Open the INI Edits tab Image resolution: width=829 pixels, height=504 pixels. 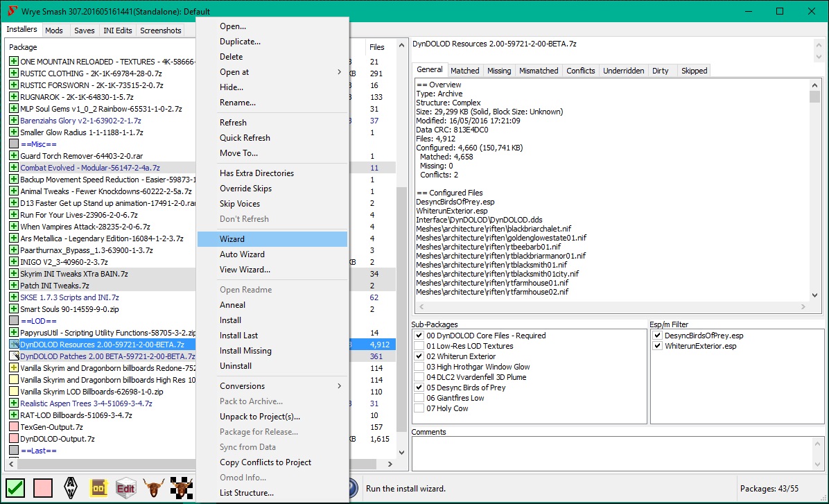pyautogui.click(x=117, y=31)
